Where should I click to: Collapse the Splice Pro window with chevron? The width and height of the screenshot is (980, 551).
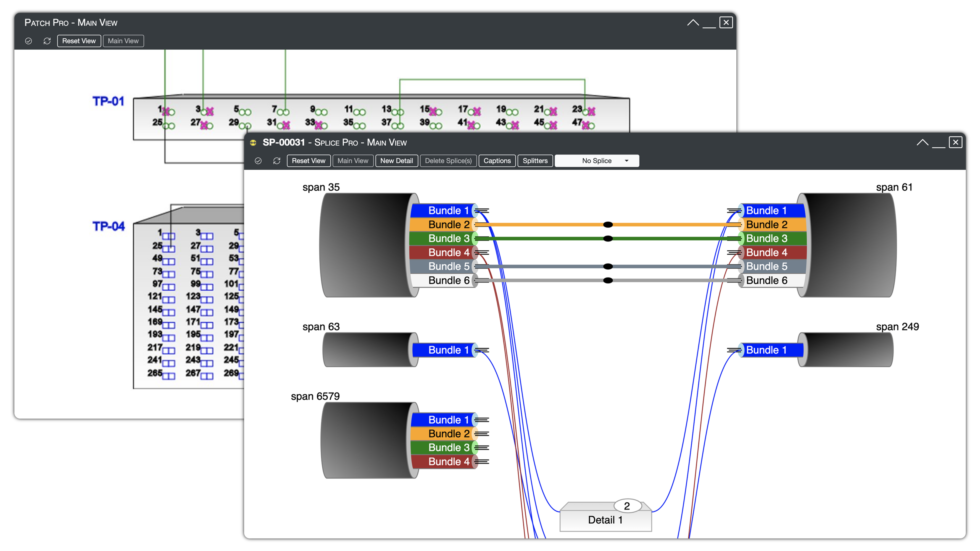922,143
